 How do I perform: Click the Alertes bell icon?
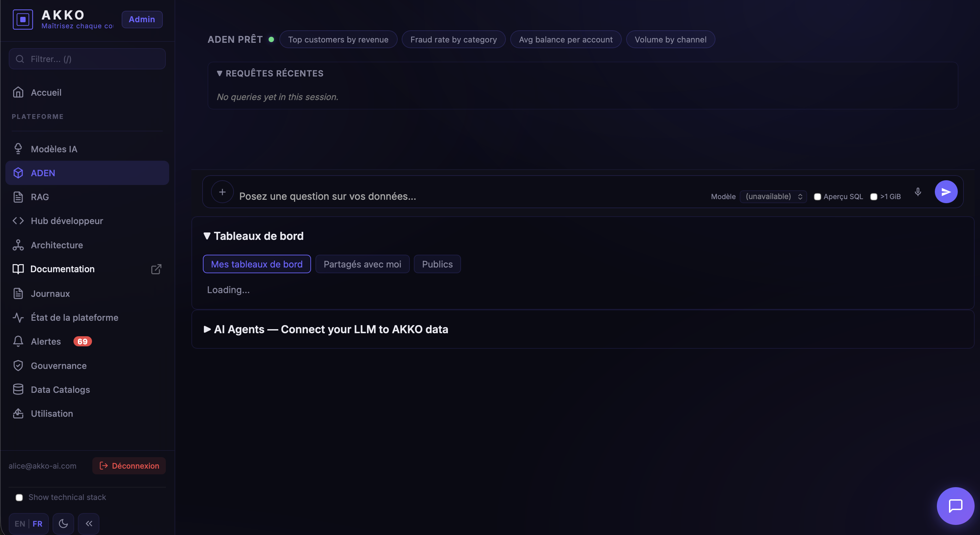[x=18, y=342]
